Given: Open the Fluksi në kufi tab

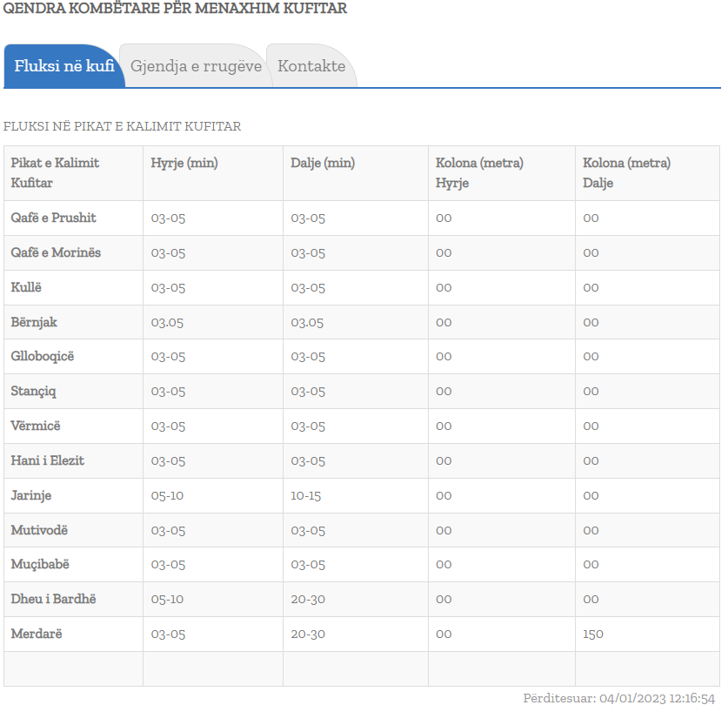Looking at the screenshot, I should [63, 66].
